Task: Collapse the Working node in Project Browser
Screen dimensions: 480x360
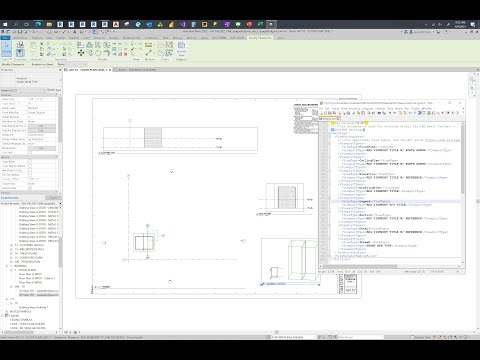Action: (x=7, y=266)
